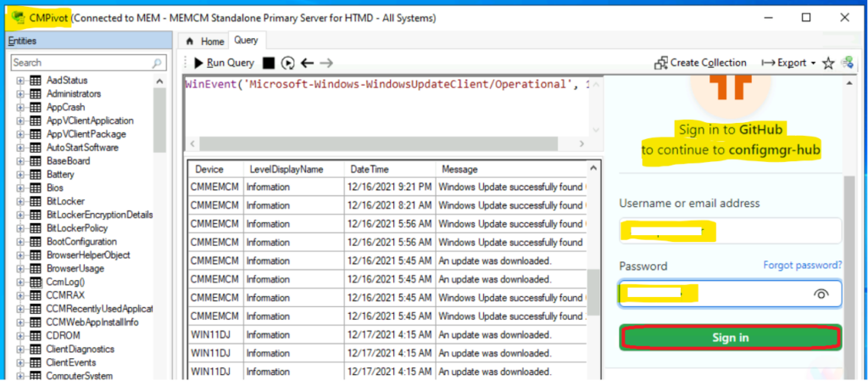Viewport: 868px width, 381px height.
Task: Click the Run Query label
Action: coord(231,63)
